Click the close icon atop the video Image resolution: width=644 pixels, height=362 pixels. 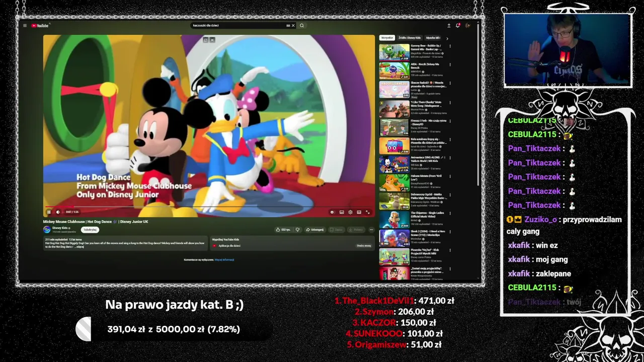point(212,40)
